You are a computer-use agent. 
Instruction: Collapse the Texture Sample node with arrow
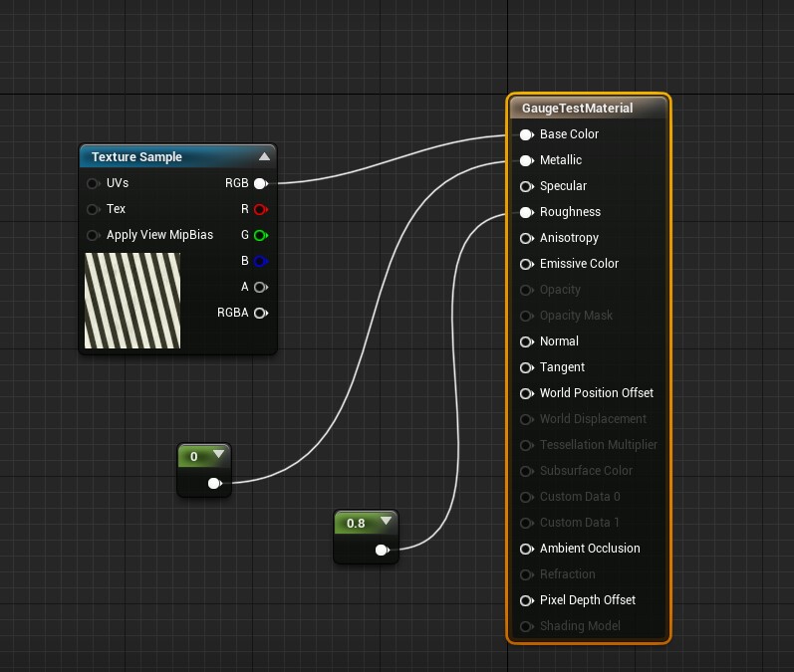(x=264, y=156)
